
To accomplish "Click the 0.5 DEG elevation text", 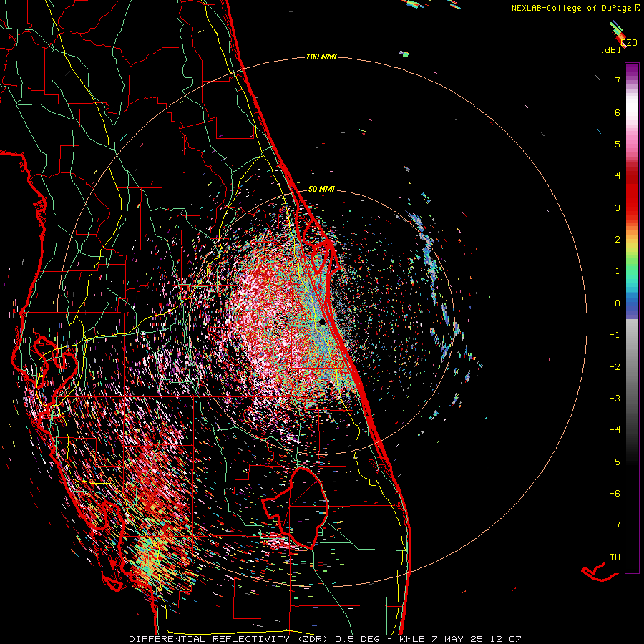I will click(x=358, y=639).
